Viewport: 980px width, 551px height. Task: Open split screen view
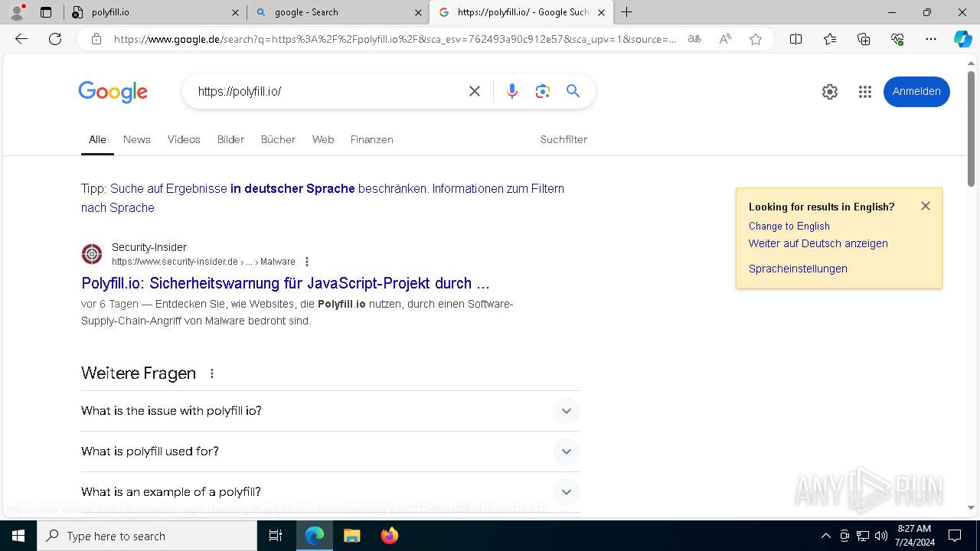click(795, 39)
